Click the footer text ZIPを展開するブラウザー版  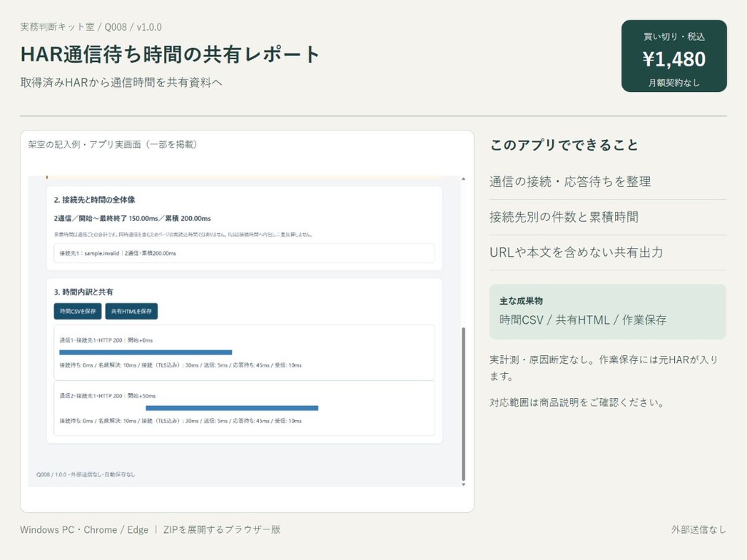pyautogui.click(x=222, y=529)
